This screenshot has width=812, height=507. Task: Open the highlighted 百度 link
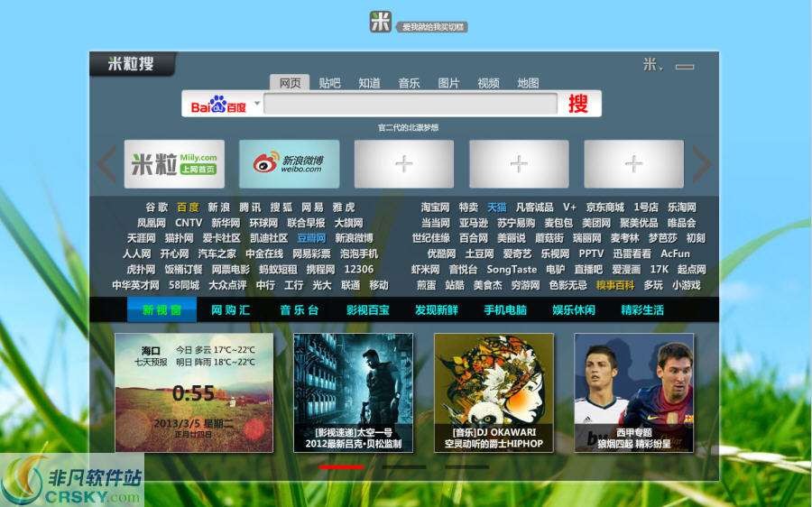point(188,207)
